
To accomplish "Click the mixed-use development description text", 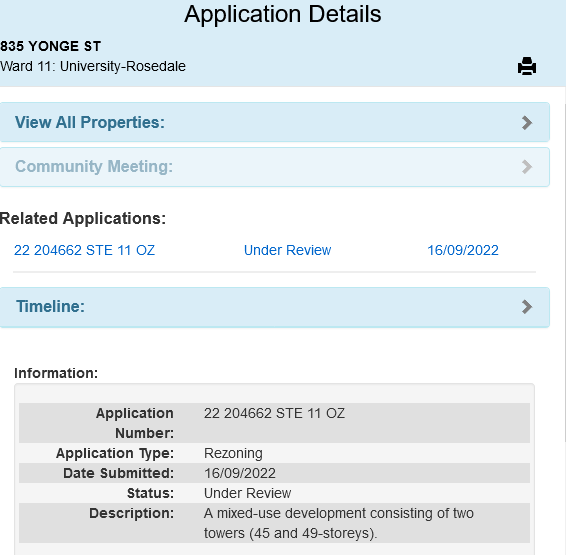I will 339,523.
